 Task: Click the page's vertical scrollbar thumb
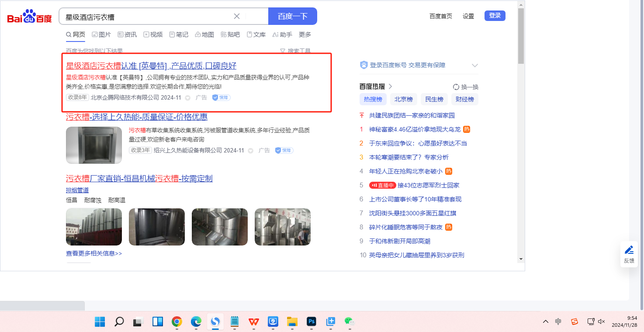click(521, 36)
